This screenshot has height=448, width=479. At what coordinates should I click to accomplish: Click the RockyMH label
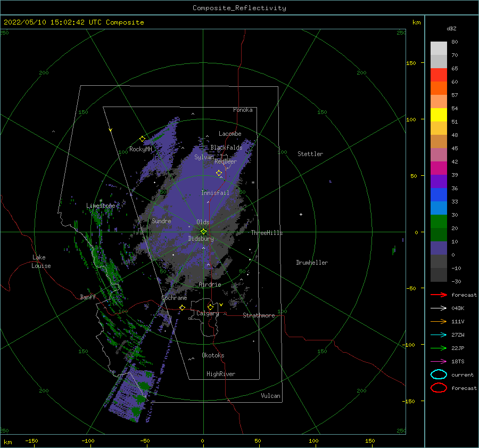pos(141,149)
